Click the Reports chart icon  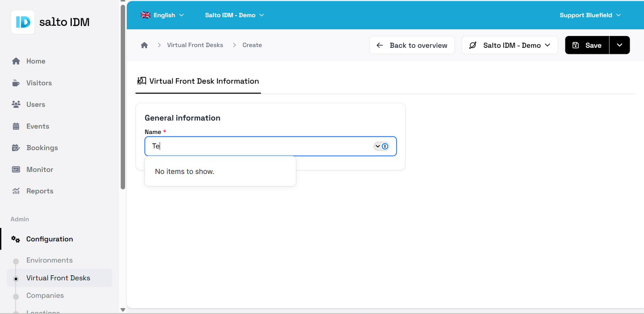[x=16, y=191]
